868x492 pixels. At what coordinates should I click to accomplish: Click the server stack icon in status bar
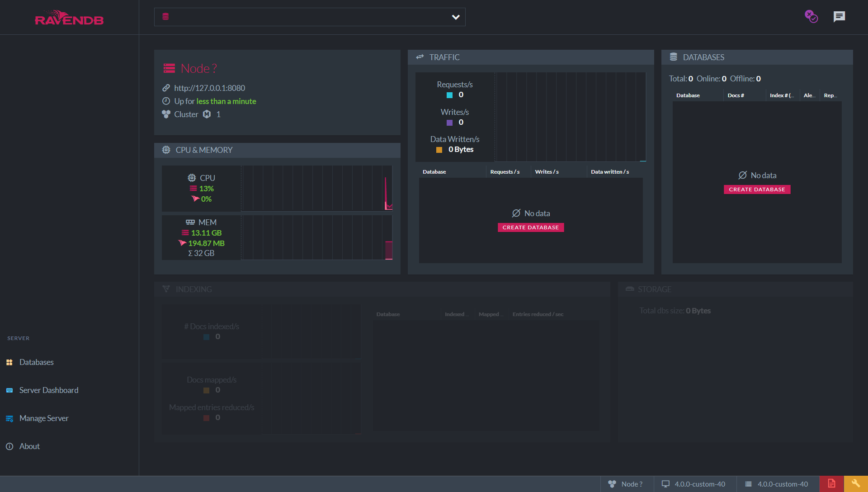pyautogui.click(x=748, y=484)
